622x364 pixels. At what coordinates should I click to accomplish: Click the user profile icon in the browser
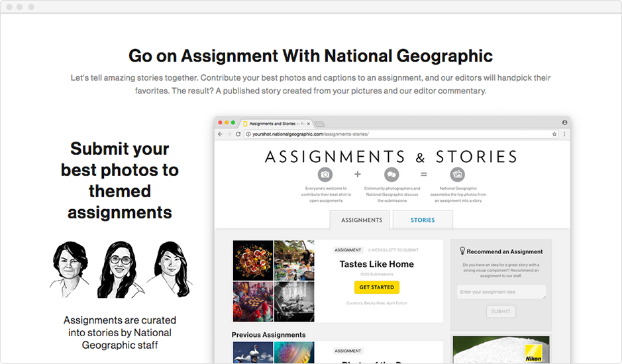click(x=564, y=122)
